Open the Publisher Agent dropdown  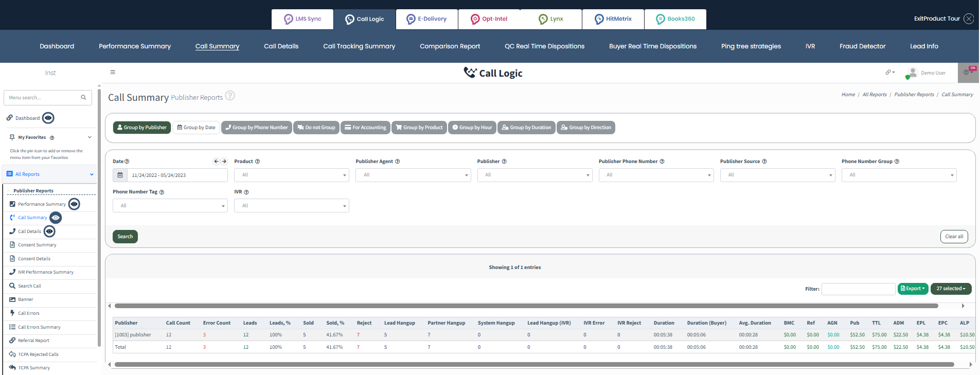(x=413, y=175)
